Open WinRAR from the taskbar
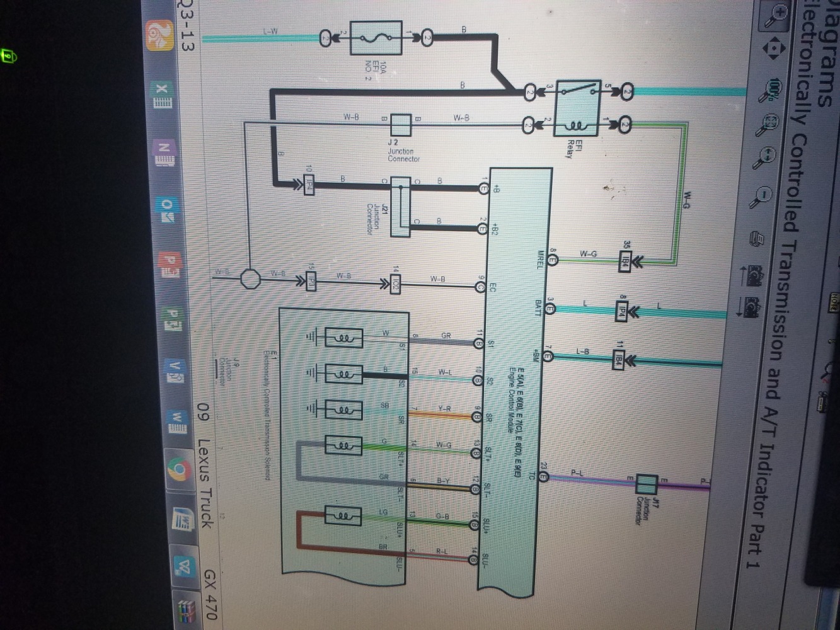This screenshot has width=840, height=630. (x=187, y=612)
